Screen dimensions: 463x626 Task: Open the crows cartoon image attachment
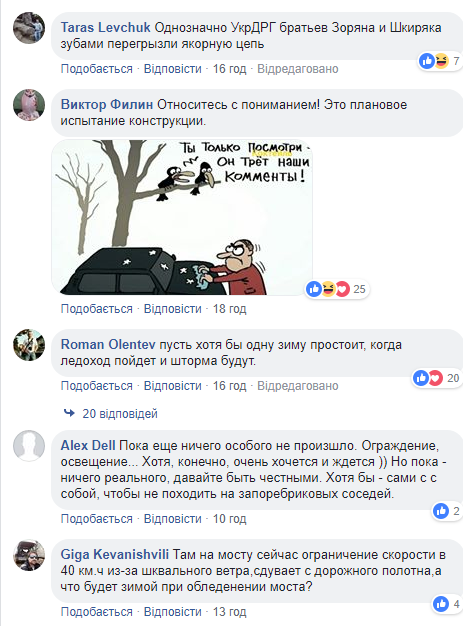(x=182, y=218)
